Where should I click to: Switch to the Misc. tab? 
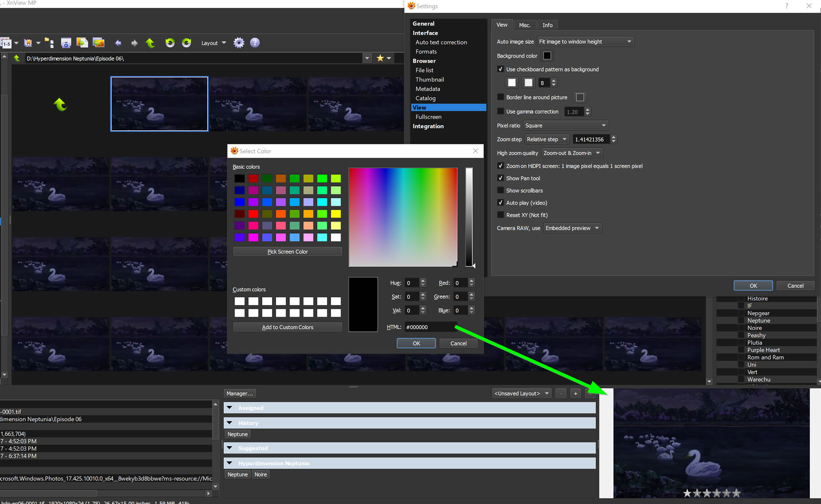click(524, 25)
